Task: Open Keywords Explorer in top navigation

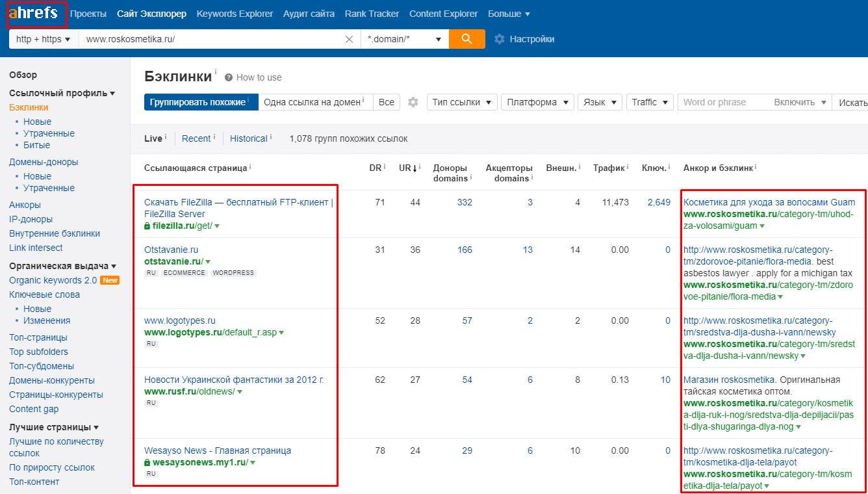Action: click(235, 14)
